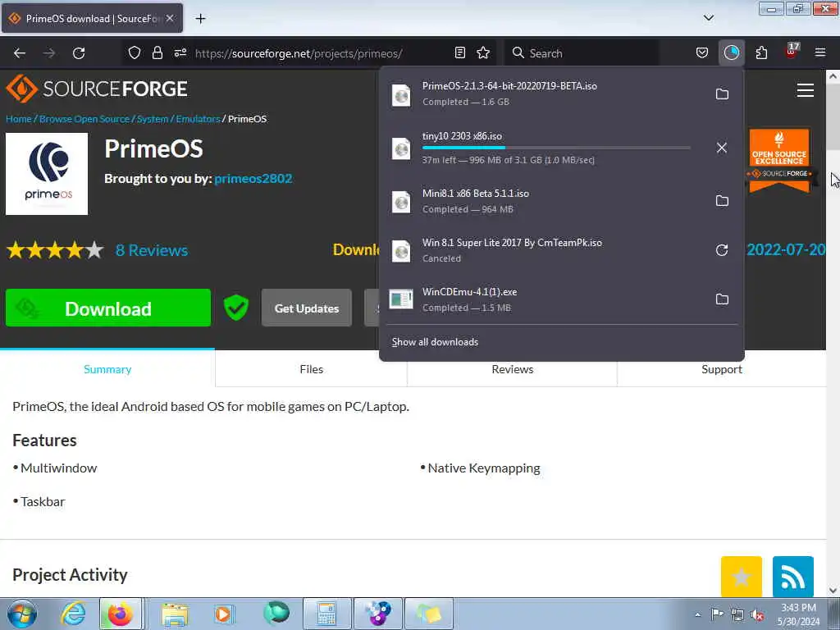Switch to the Support tab

[722, 369]
